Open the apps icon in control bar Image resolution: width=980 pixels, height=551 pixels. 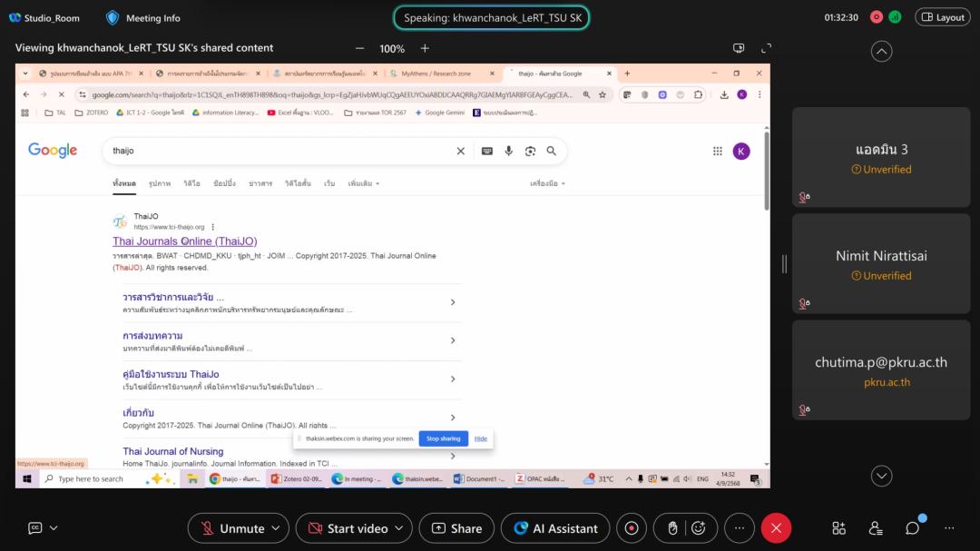point(838,528)
